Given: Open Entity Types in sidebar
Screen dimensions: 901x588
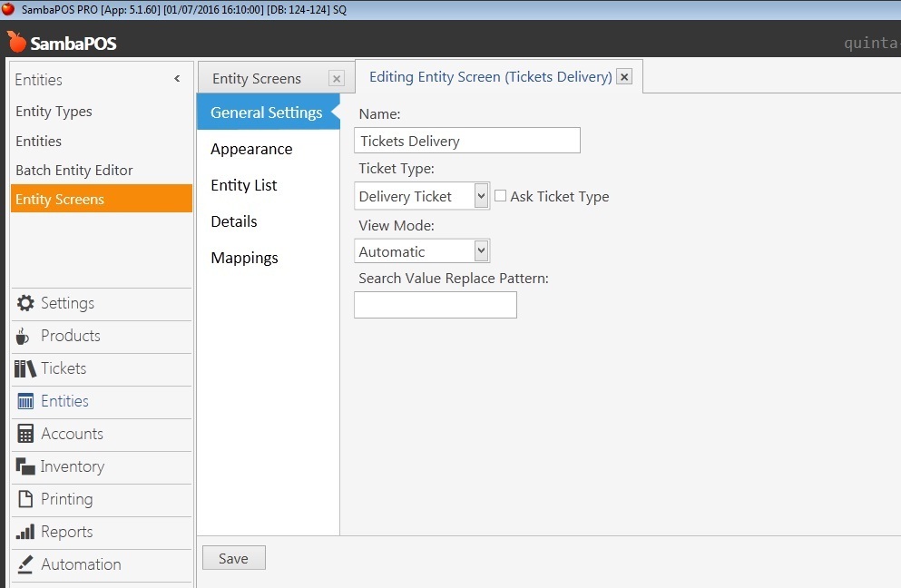Looking at the screenshot, I should (x=54, y=112).
